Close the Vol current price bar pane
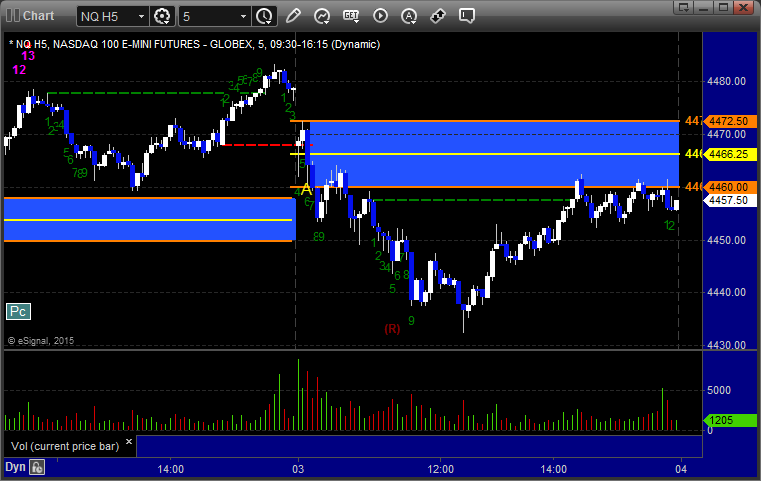 coord(129,442)
